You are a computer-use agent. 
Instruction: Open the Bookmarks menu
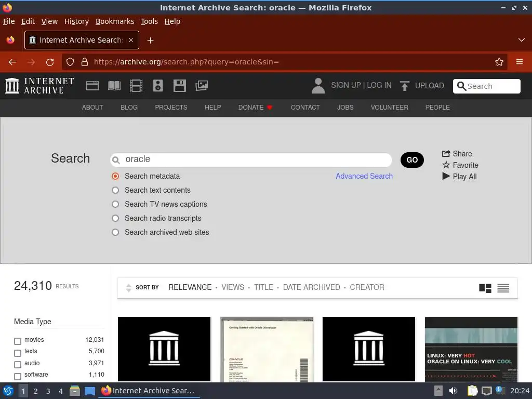point(115,21)
